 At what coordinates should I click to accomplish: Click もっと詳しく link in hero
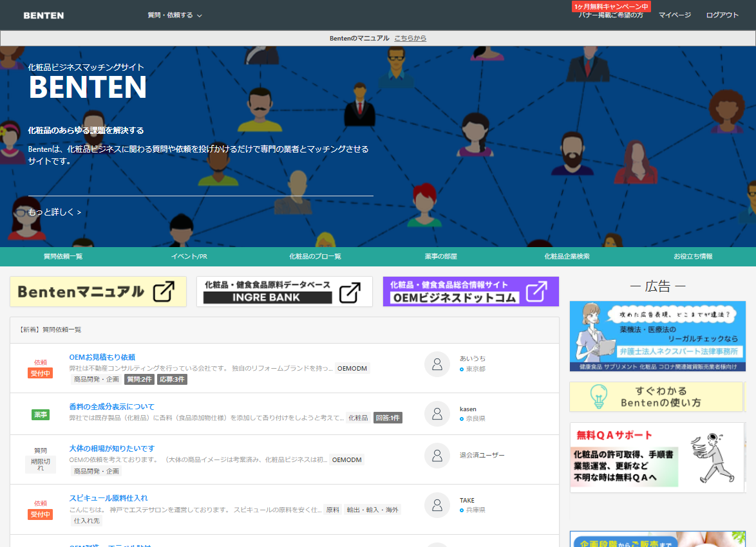pos(55,212)
